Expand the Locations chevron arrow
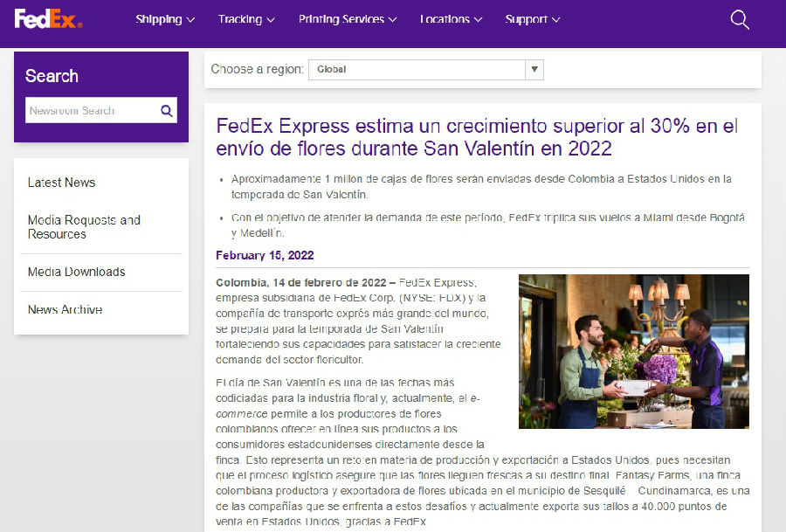 [478, 20]
